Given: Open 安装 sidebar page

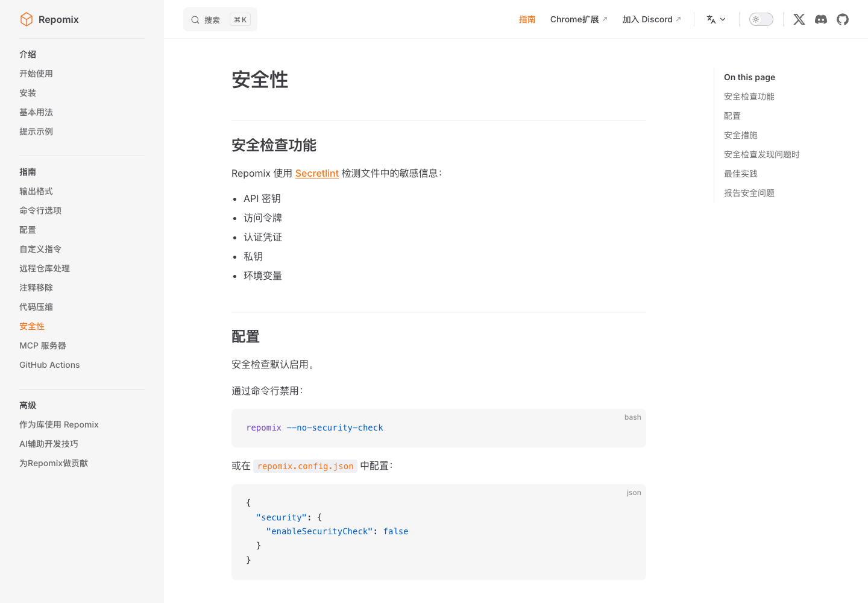Looking at the screenshot, I should pyautogui.click(x=28, y=93).
